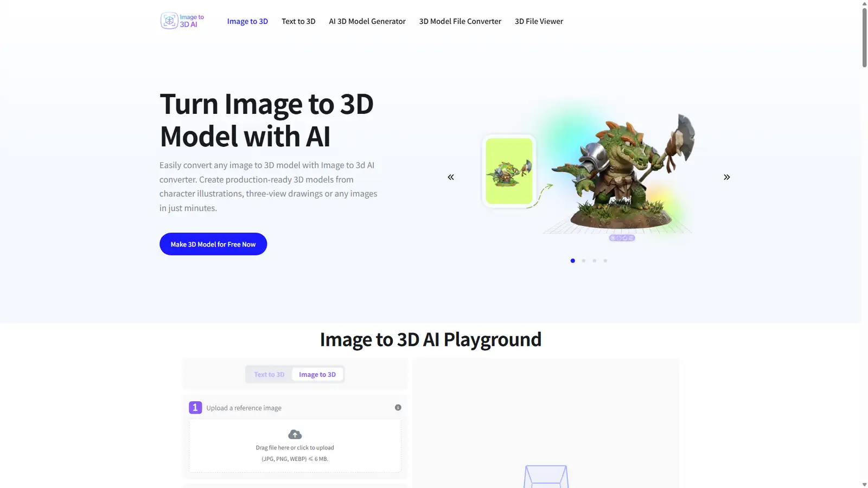This screenshot has height=488, width=868.
Task: Click the Image to 3D AI logo
Action: point(182,21)
